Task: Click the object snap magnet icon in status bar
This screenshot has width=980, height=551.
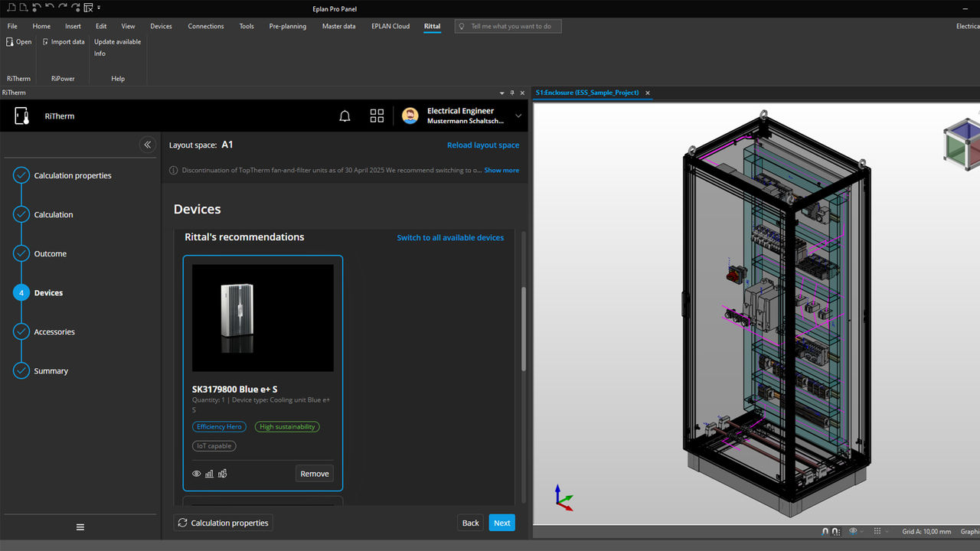Action: [x=825, y=532]
